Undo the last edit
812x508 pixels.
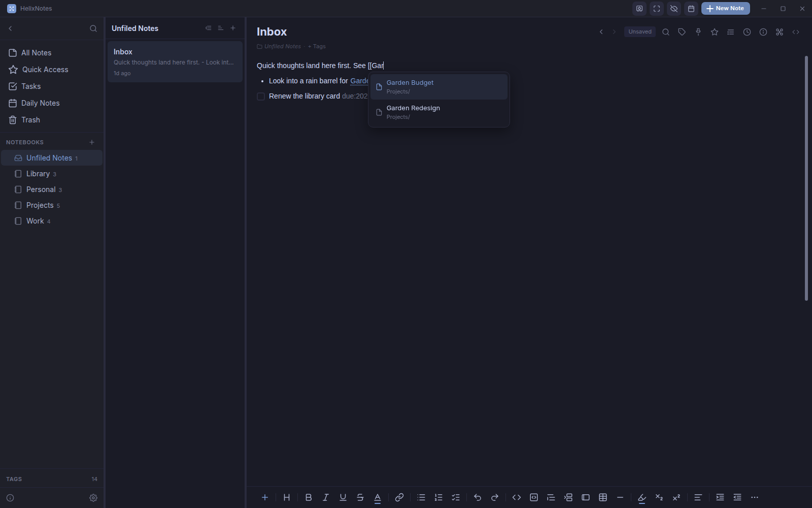[x=478, y=497]
